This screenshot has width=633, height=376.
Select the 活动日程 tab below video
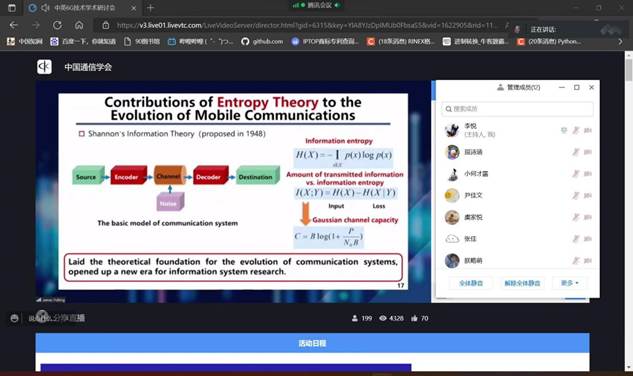[x=312, y=343]
